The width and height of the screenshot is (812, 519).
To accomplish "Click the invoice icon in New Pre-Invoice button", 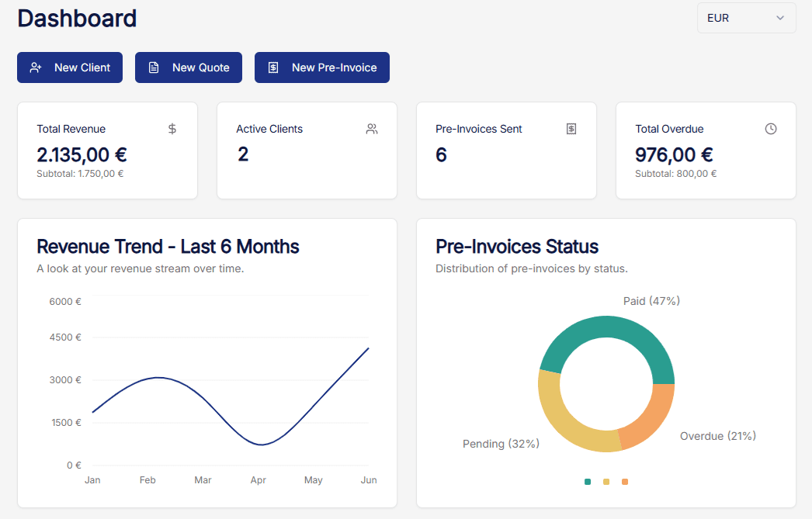I will [x=272, y=67].
